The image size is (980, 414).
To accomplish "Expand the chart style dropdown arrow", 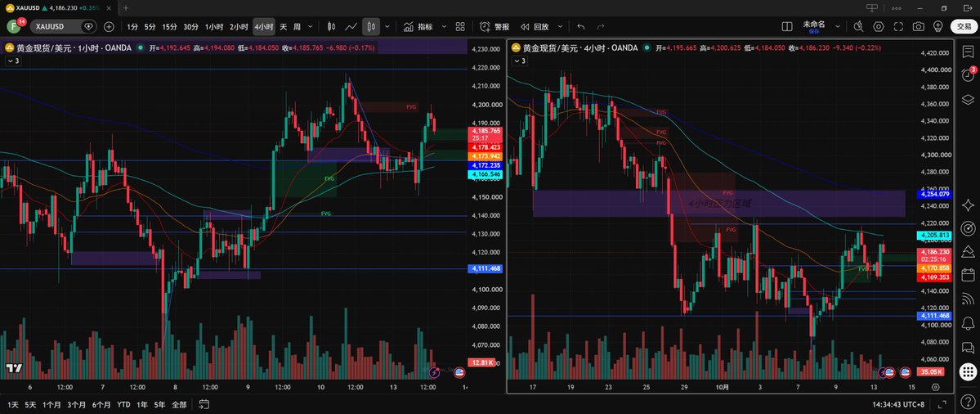I will coord(387,27).
